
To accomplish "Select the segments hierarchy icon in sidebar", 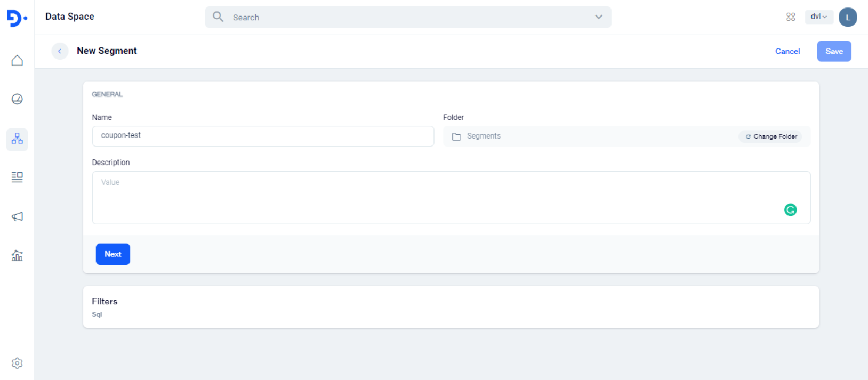I will (x=17, y=139).
